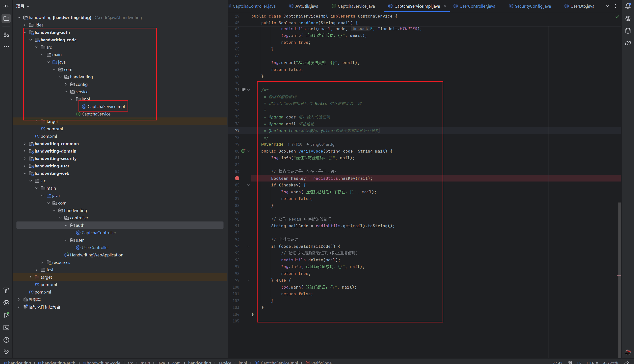Collapse the handwriting-web module
This screenshot has width=634, height=364.
pyautogui.click(x=25, y=173)
